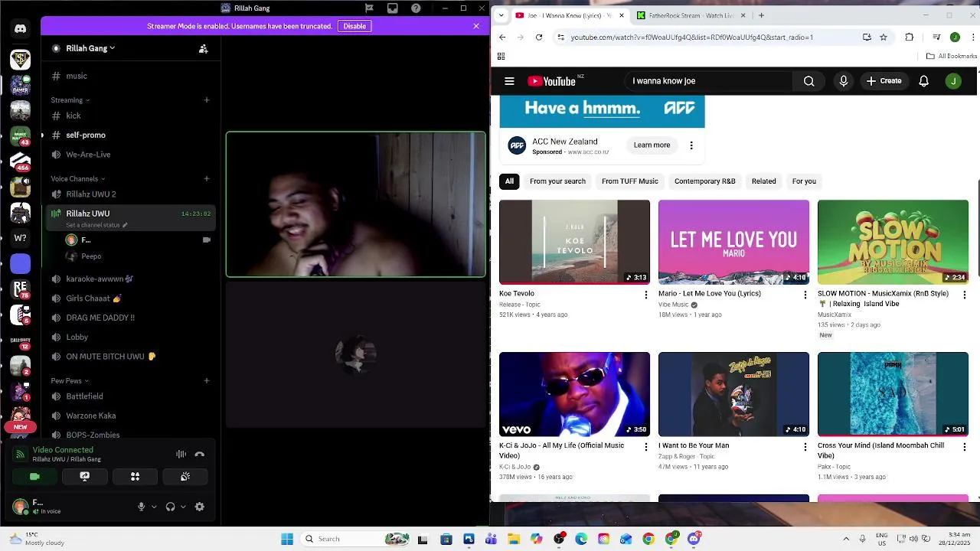Viewport: 980px width, 551px height.
Task: Click taskbar Search box
Action: click(354, 539)
